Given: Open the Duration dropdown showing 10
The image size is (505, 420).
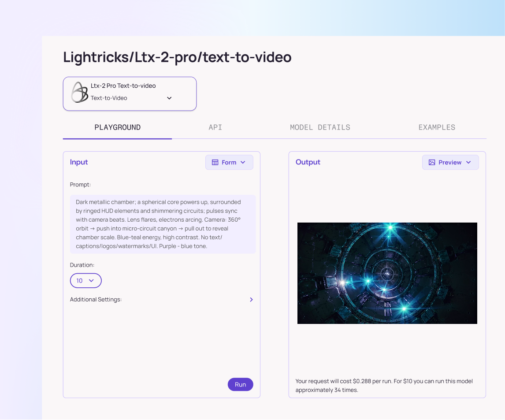Looking at the screenshot, I should [85, 281].
